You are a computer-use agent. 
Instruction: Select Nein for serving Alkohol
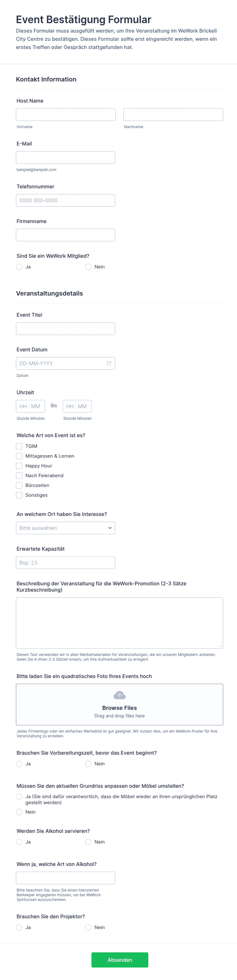88,842
